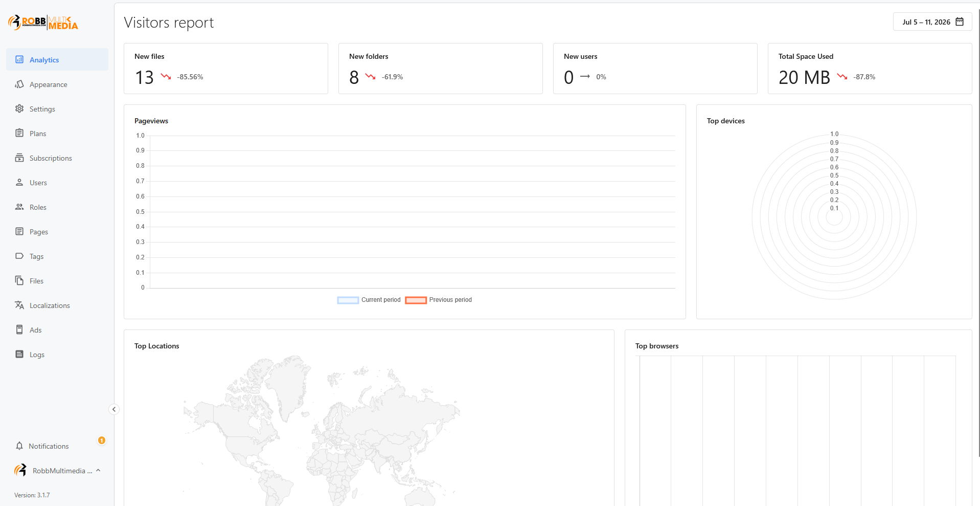Click the Pageviews chart title
This screenshot has height=506, width=980.
point(151,121)
